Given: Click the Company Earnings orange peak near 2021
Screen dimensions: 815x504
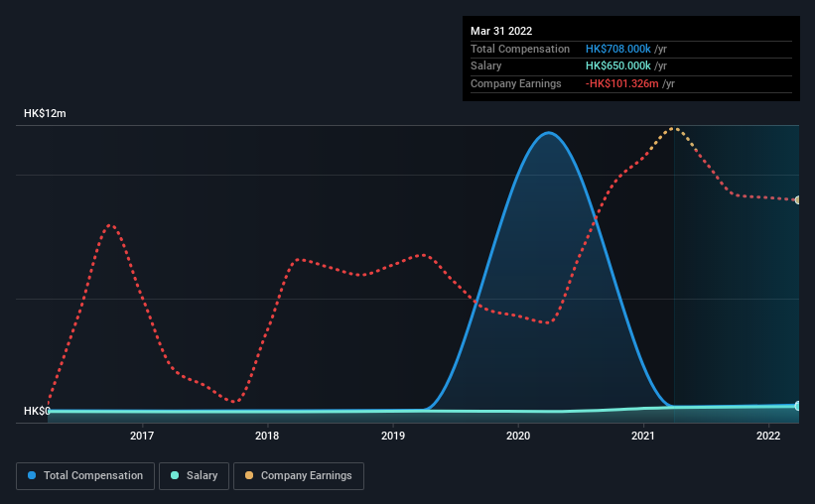Looking at the screenshot, I should (x=674, y=128).
